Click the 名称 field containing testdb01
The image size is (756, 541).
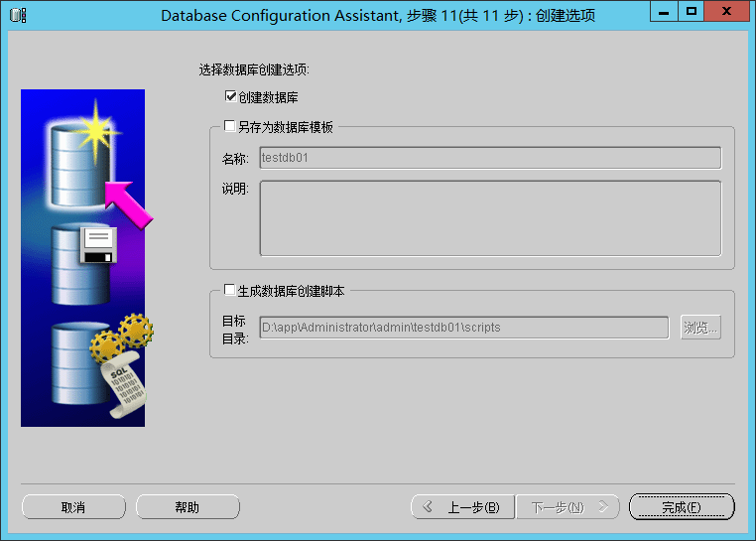click(490, 158)
